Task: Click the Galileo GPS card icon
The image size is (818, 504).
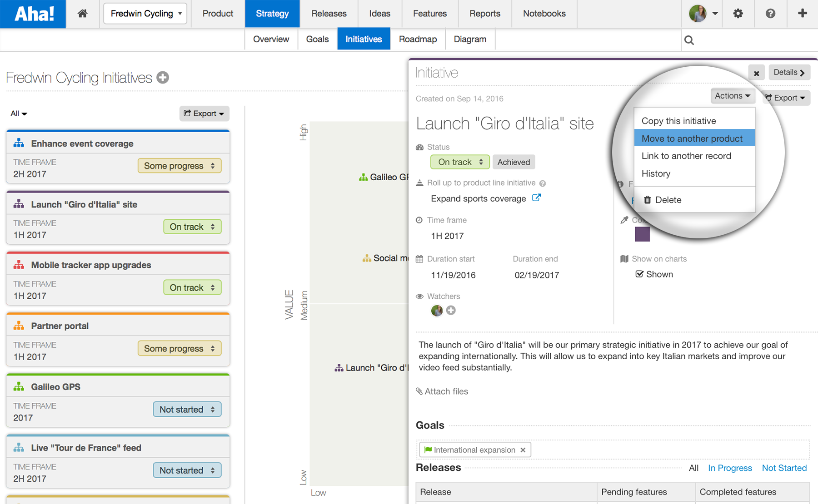Action: pyautogui.click(x=19, y=386)
